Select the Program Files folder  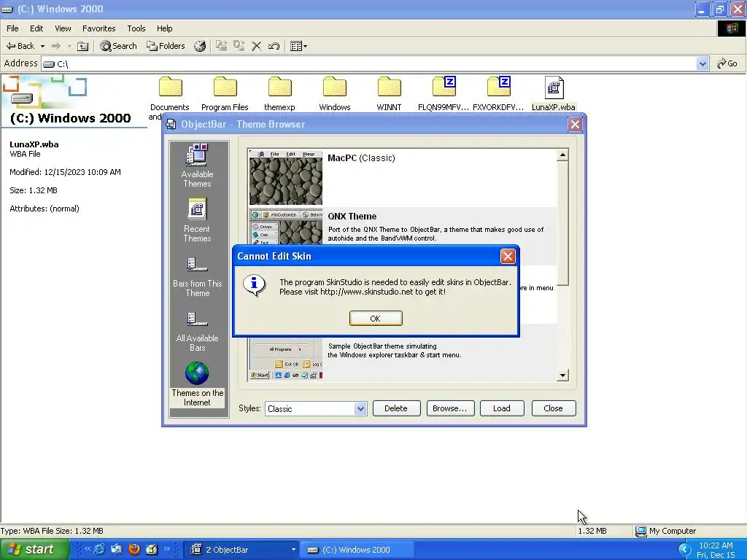(225, 94)
